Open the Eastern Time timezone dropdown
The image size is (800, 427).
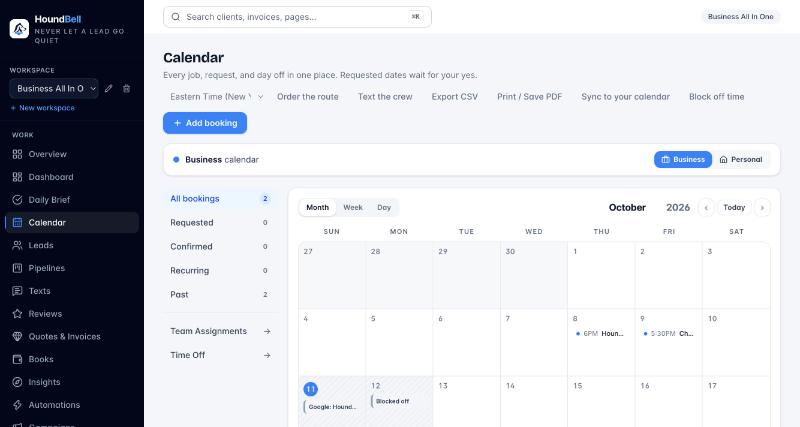[216, 96]
